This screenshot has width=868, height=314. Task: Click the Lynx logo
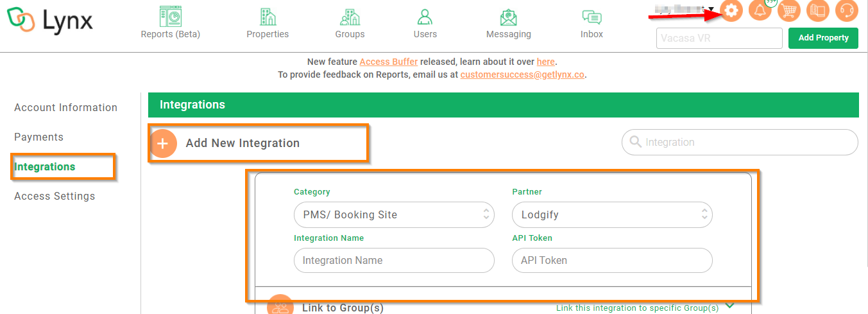50,20
